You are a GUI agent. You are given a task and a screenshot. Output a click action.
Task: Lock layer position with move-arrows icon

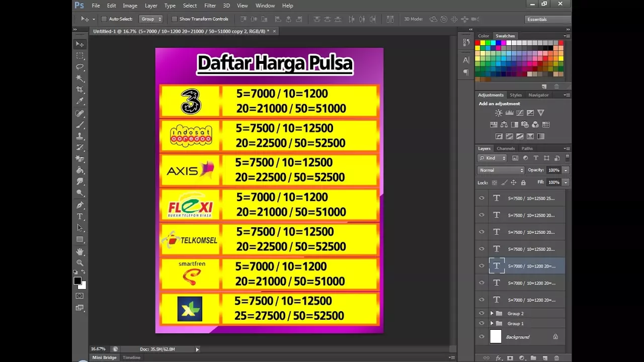point(514,183)
